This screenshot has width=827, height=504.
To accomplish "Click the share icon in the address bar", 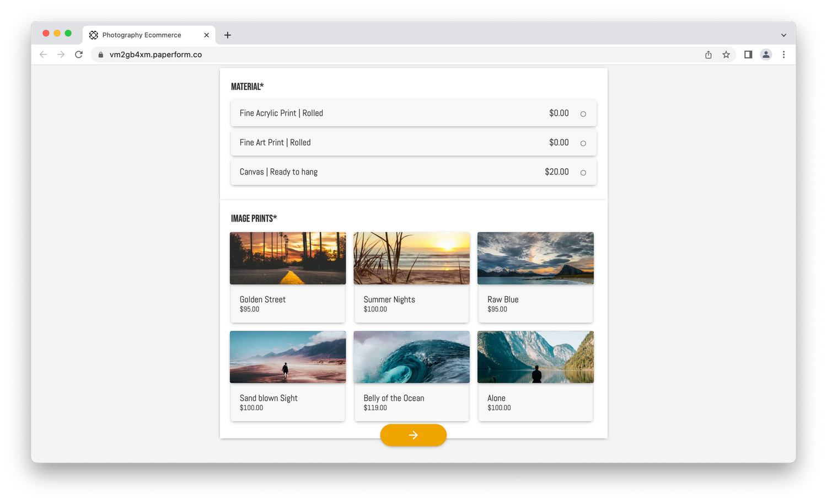I will click(708, 55).
